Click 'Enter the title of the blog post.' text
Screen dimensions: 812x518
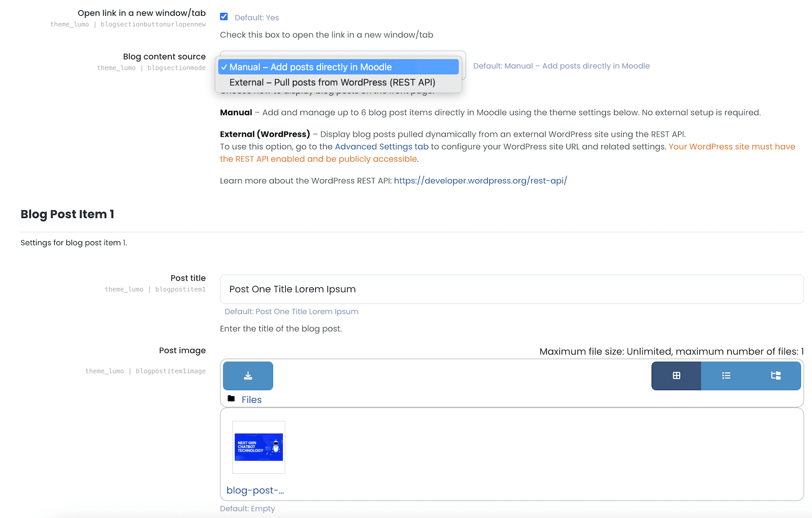(x=281, y=329)
